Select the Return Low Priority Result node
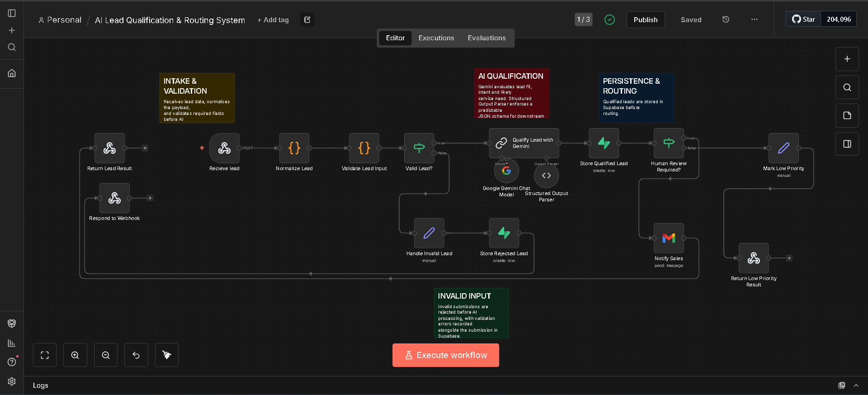This screenshot has height=395, width=868. tap(754, 258)
